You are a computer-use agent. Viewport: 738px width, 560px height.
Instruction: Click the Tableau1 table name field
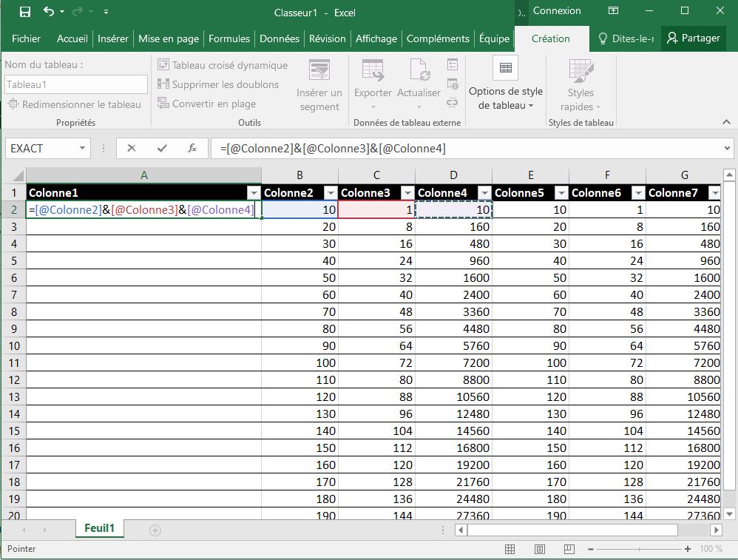(x=75, y=85)
